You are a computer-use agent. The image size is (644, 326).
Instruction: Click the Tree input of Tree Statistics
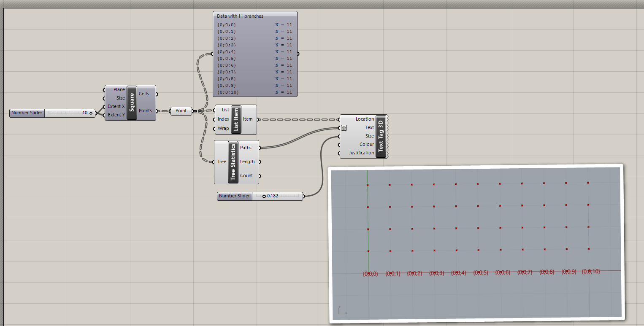[x=222, y=162]
